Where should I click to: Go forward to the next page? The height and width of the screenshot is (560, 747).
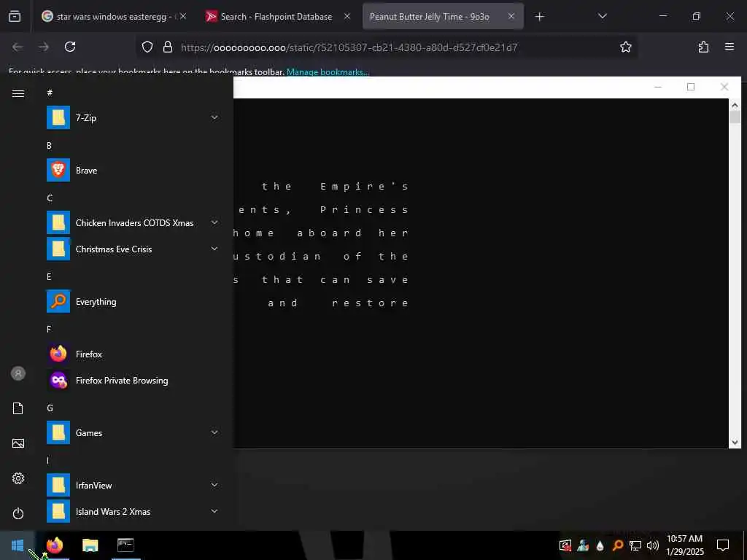pyautogui.click(x=44, y=47)
